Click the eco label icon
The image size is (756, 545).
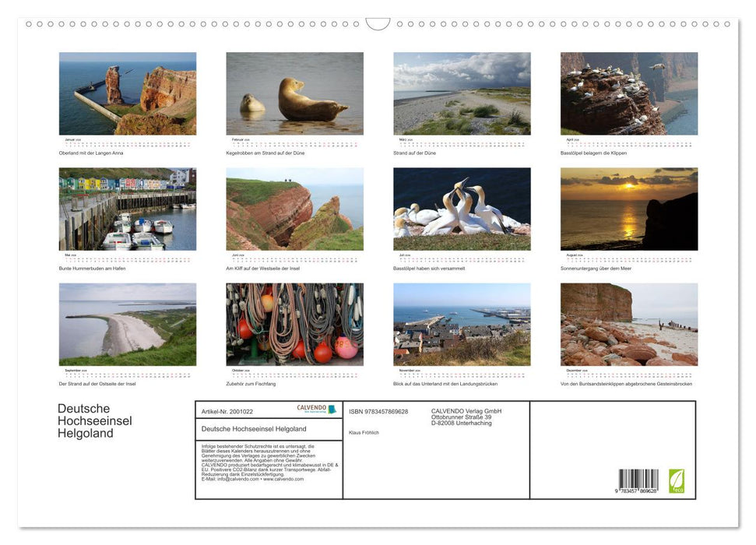pos(677,480)
